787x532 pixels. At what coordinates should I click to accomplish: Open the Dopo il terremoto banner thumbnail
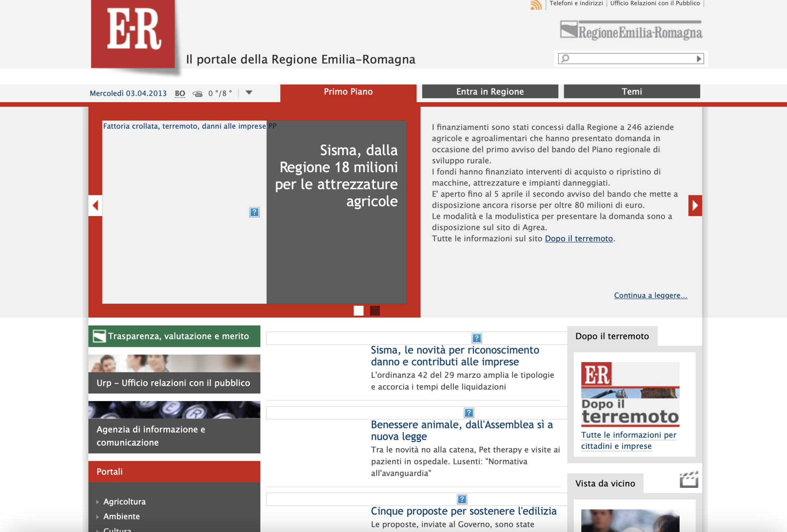(x=630, y=394)
